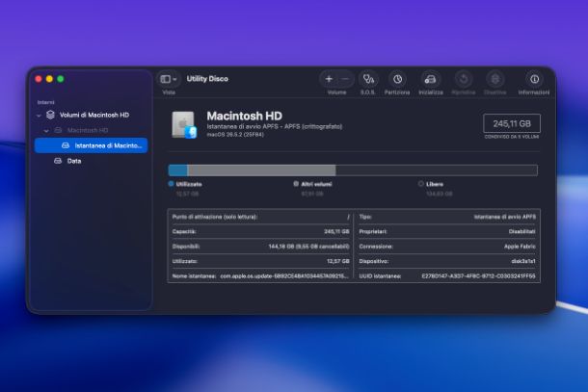This screenshot has width=588, height=392.
Task: Click the container stack icon in sidebar
Action: coord(50,115)
